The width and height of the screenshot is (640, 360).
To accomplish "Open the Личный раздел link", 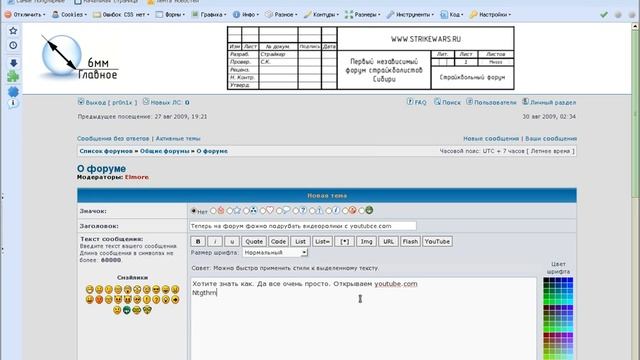I will click(x=549, y=102).
